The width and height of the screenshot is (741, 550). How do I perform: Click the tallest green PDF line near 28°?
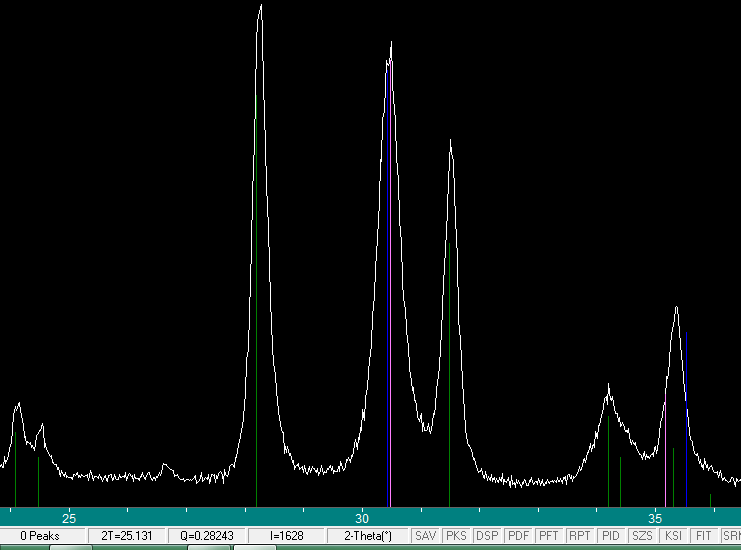click(256, 301)
